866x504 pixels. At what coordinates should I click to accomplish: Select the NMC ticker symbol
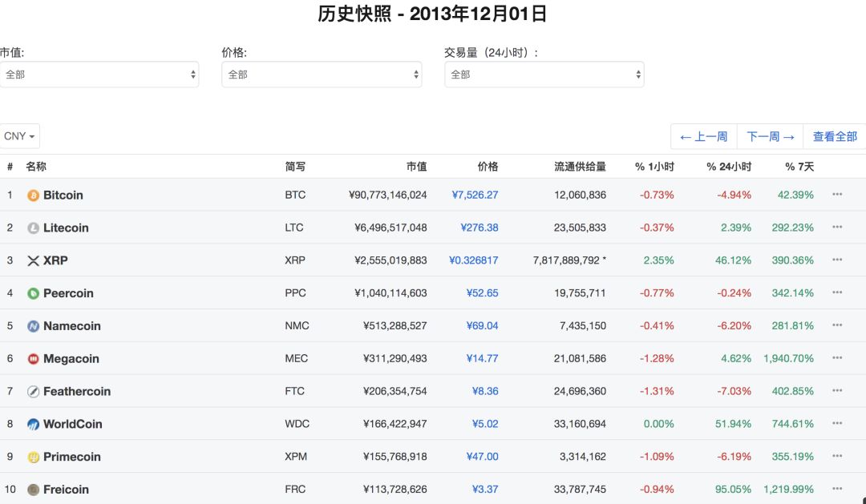click(x=297, y=325)
